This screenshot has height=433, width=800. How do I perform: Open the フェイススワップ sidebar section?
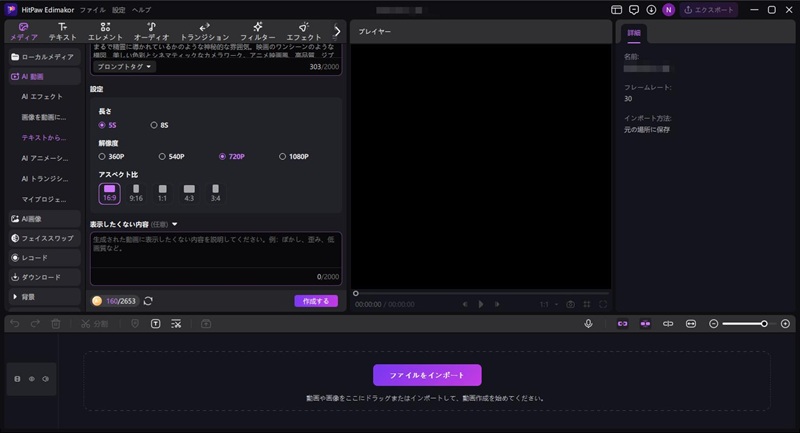tap(44, 238)
